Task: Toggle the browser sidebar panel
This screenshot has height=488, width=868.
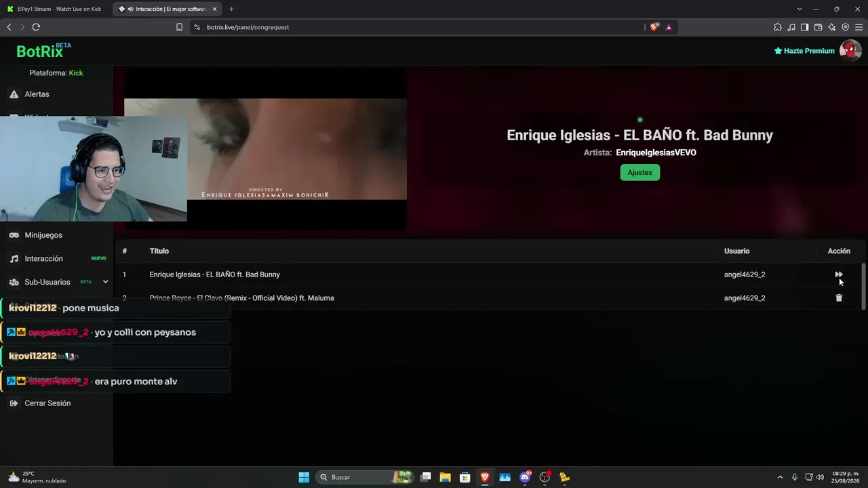Action: click(x=804, y=27)
